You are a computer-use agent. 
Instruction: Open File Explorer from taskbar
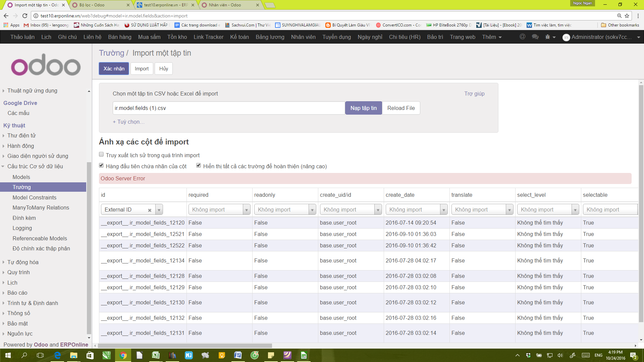[x=74, y=355]
